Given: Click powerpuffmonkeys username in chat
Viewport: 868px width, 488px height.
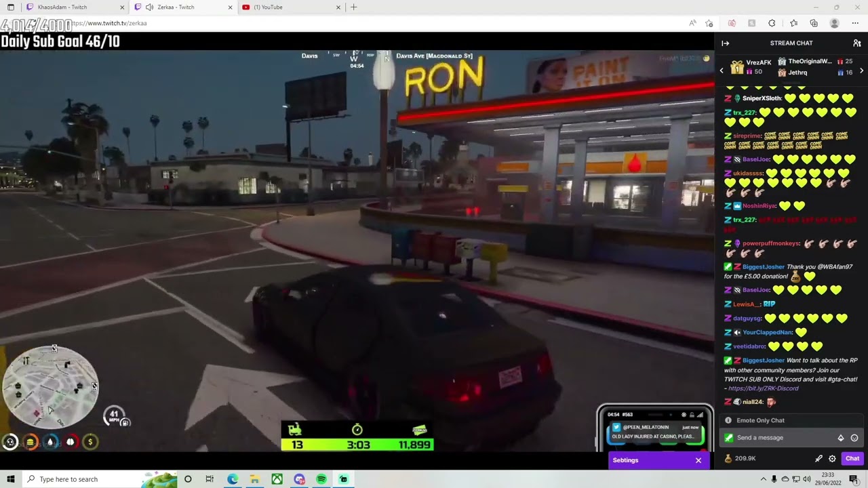Looking at the screenshot, I should tap(771, 243).
